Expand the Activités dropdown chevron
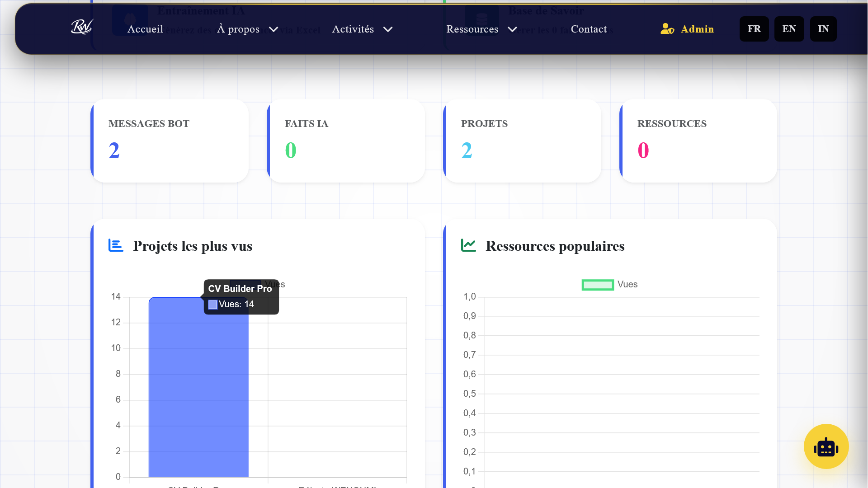The width and height of the screenshot is (868, 488). [388, 29]
